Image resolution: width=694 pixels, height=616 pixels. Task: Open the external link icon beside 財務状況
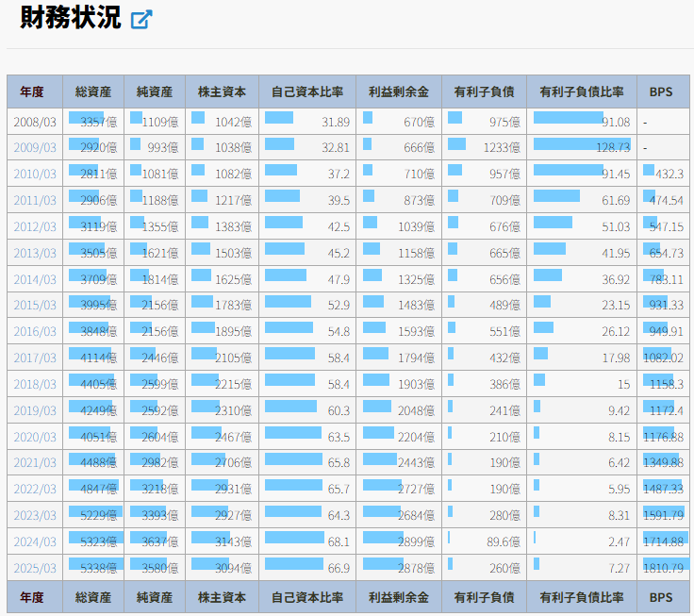point(141,19)
